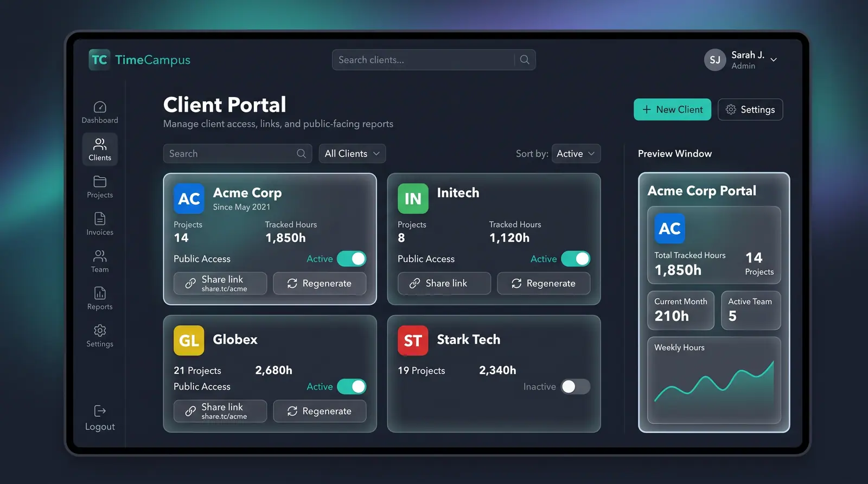The image size is (868, 484).
Task: Click Regenerate on Globex card
Action: point(320,411)
